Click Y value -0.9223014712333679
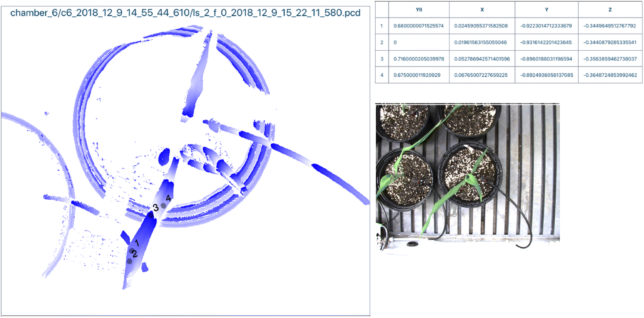The width and height of the screenshot is (644, 318). pos(546,26)
